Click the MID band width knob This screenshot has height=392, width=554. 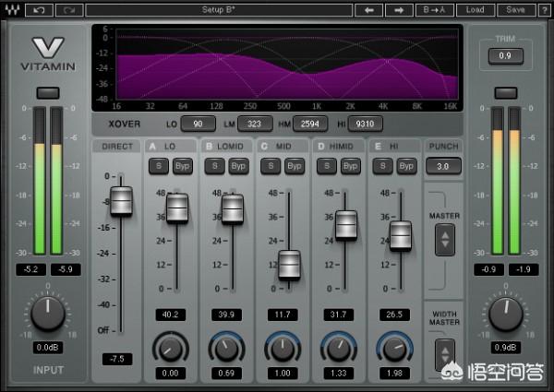click(x=283, y=349)
